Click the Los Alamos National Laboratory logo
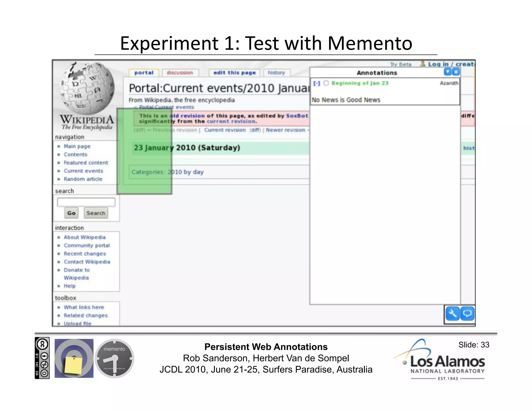Screen dimensions: 532x411 [x=440, y=360]
